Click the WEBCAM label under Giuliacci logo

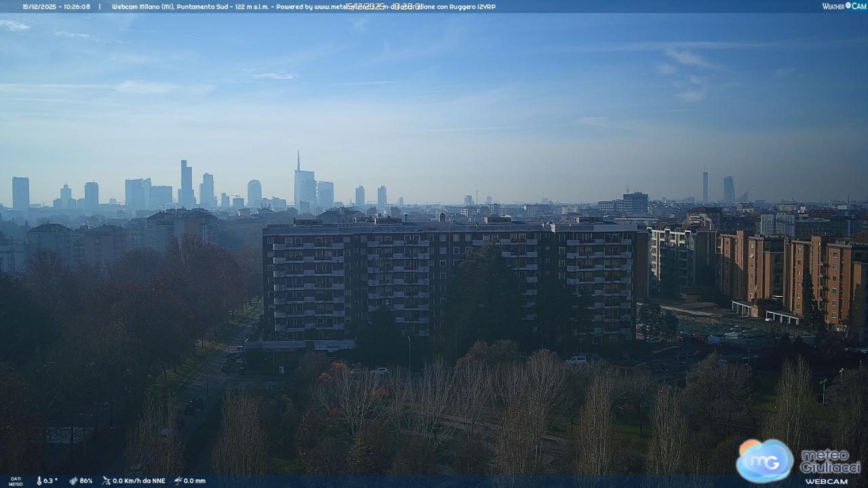826,481
